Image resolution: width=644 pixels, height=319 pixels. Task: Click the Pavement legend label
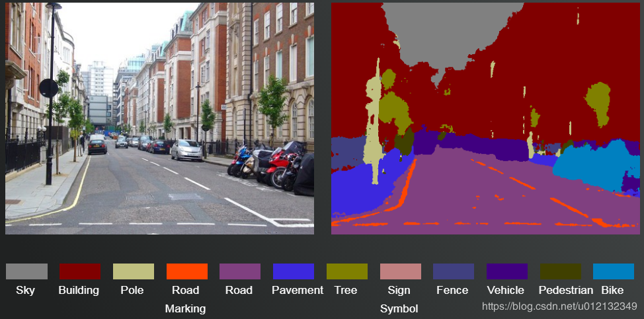tap(298, 291)
